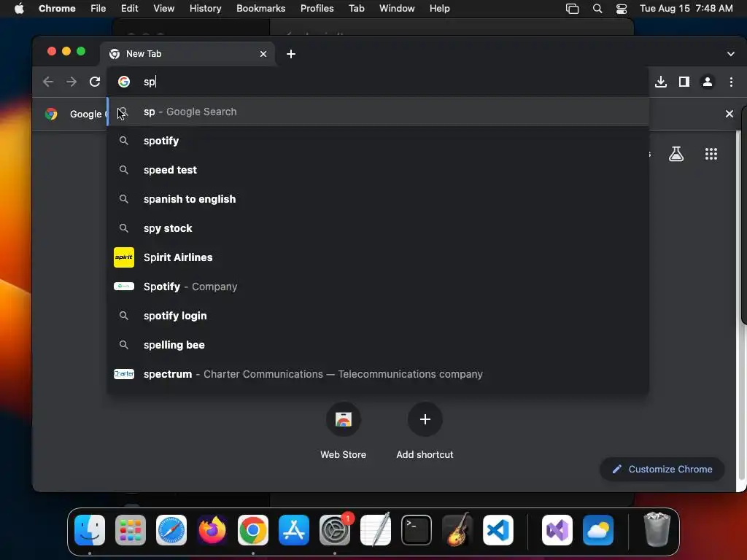
Task: Select the 'Spotify - Company' suggestion
Action: click(x=377, y=287)
